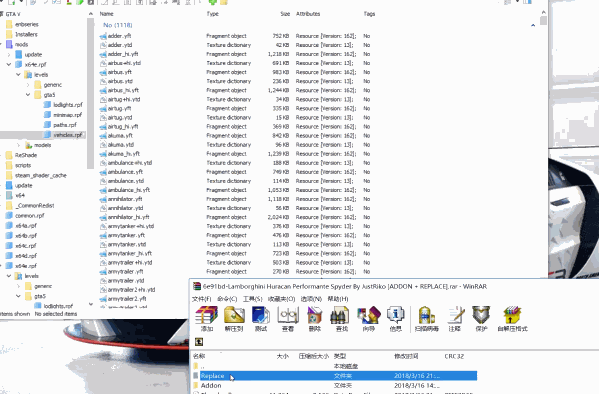This screenshot has width=599, height=394.
Task: Click the WinRAR Comment (注释) icon
Action: (455, 319)
